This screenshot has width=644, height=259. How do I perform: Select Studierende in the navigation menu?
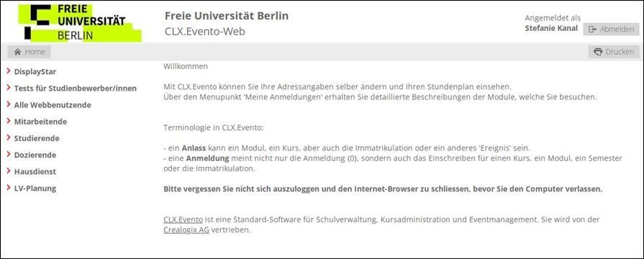point(37,138)
